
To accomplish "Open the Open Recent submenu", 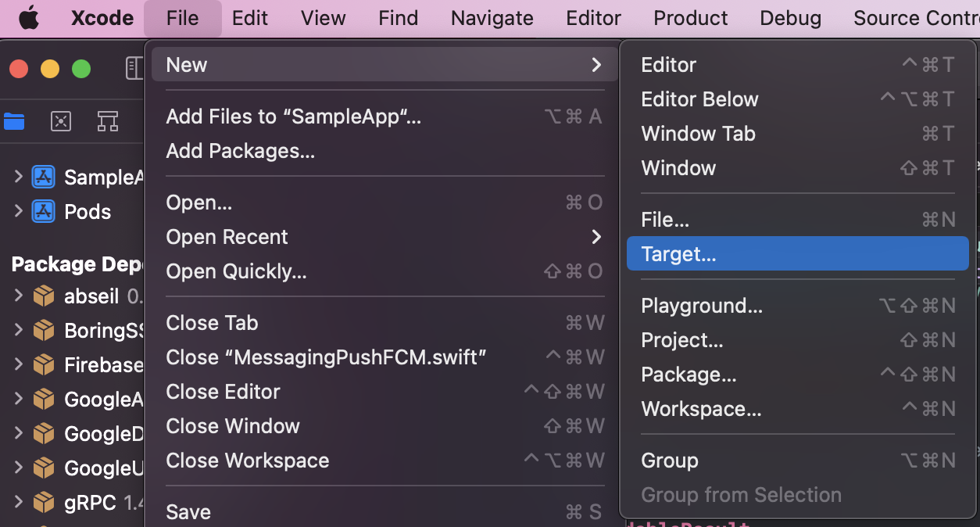I will point(382,237).
